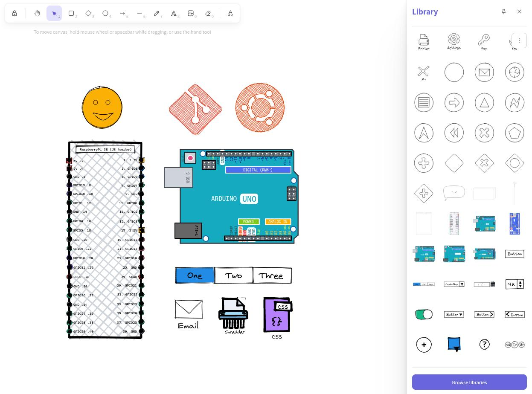Choose the speech bubble library item
Image resolution: width=532 pixels, height=394 pixels.
click(454, 193)
